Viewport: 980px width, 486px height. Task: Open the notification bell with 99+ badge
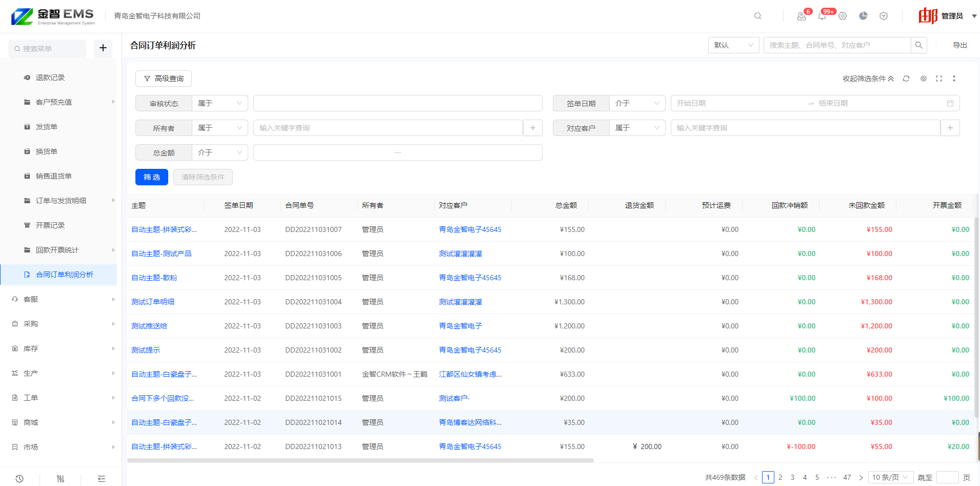click(x=822, y=16)
